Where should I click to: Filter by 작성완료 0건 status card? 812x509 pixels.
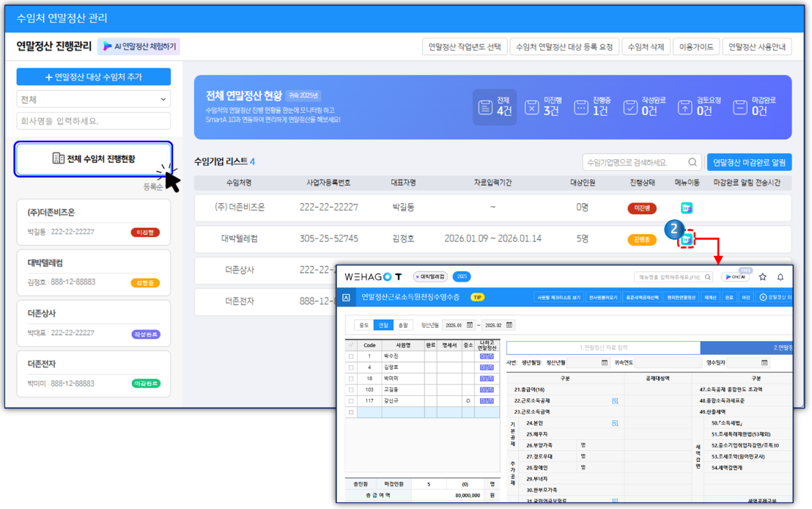(x=643, y=107)
